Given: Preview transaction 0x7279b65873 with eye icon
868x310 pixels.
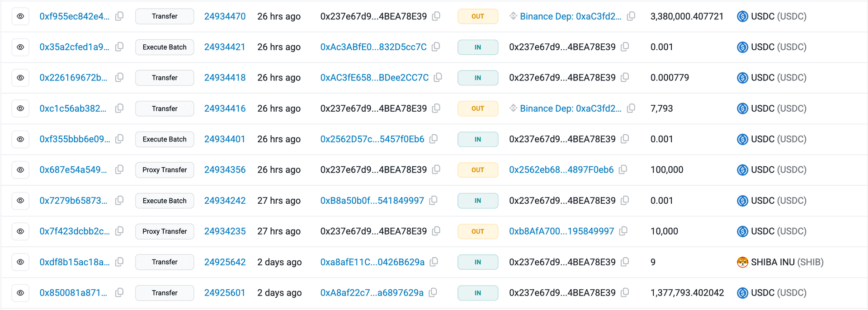Looking at the screenshot, I should [20, 201].
